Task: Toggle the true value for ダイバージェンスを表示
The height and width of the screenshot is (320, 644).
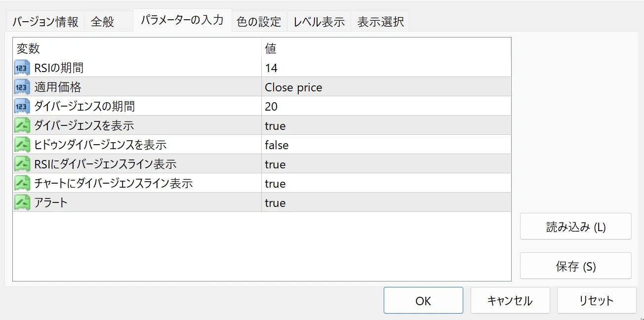Action: (x=275, y=126)
